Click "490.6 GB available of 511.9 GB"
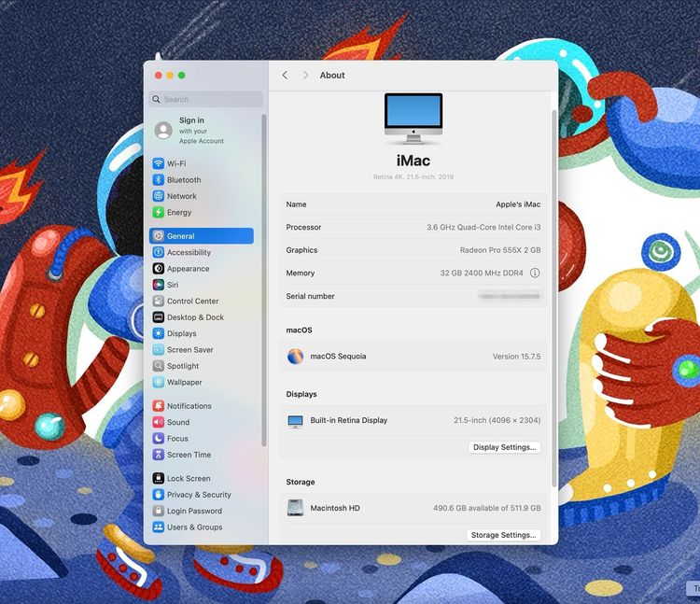This screenshot has width=700, height=604. click(486, 508)
